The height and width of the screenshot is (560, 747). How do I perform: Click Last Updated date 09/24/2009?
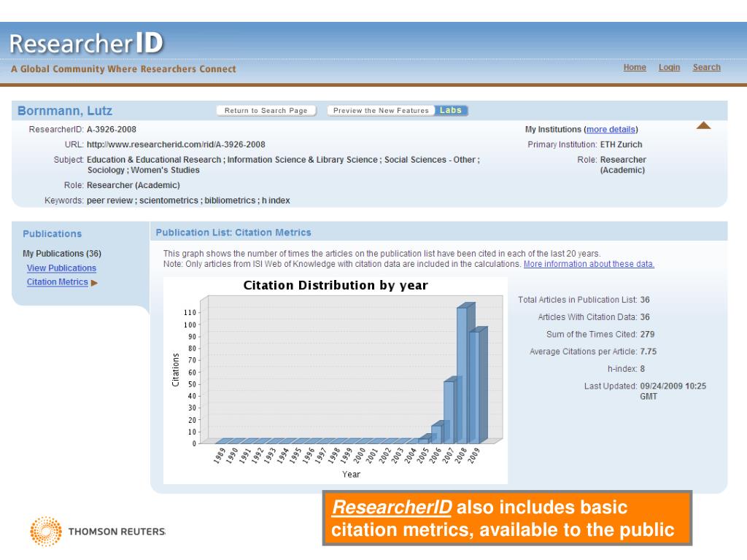coord(662,386)
